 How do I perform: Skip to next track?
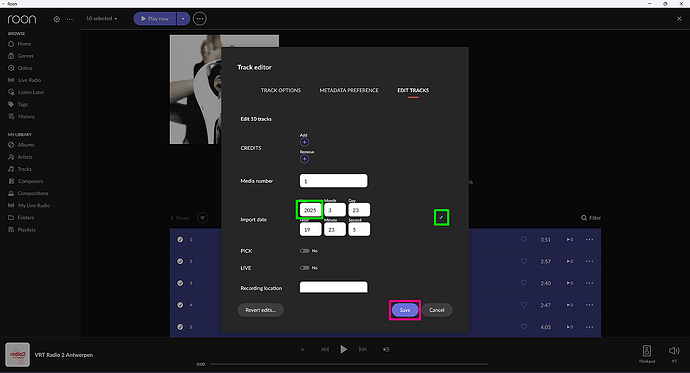[x=363, y=349]
